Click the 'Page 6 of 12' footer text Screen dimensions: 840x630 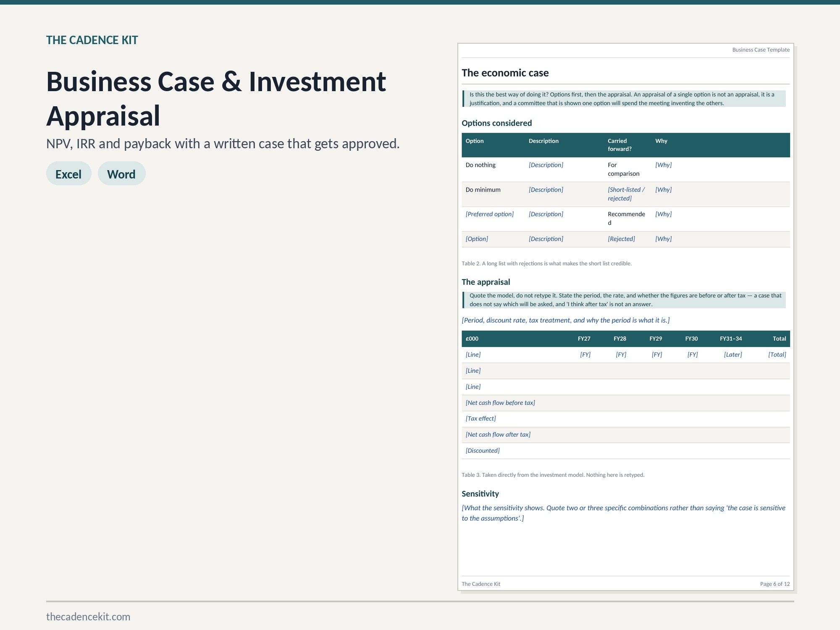[x=775, y=584]
